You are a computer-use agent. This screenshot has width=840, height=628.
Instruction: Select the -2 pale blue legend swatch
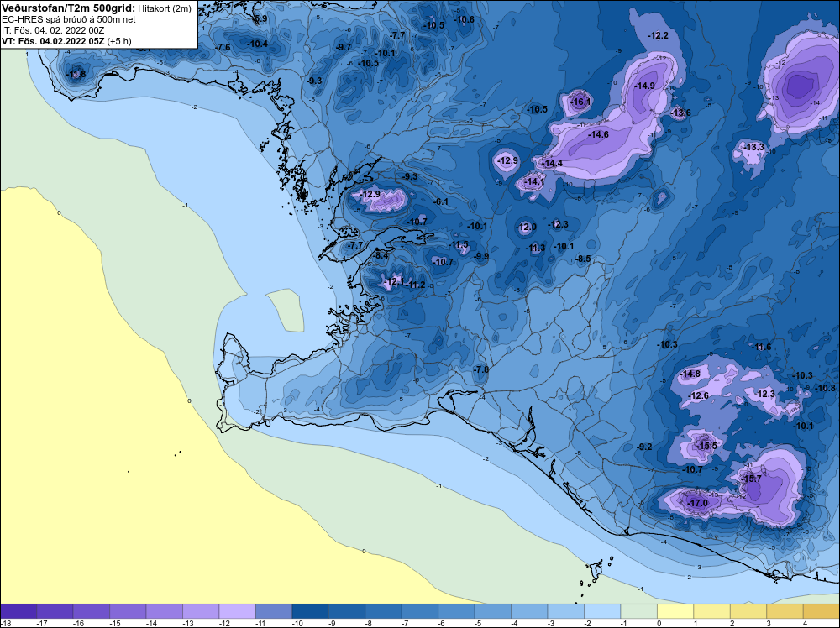602,611
